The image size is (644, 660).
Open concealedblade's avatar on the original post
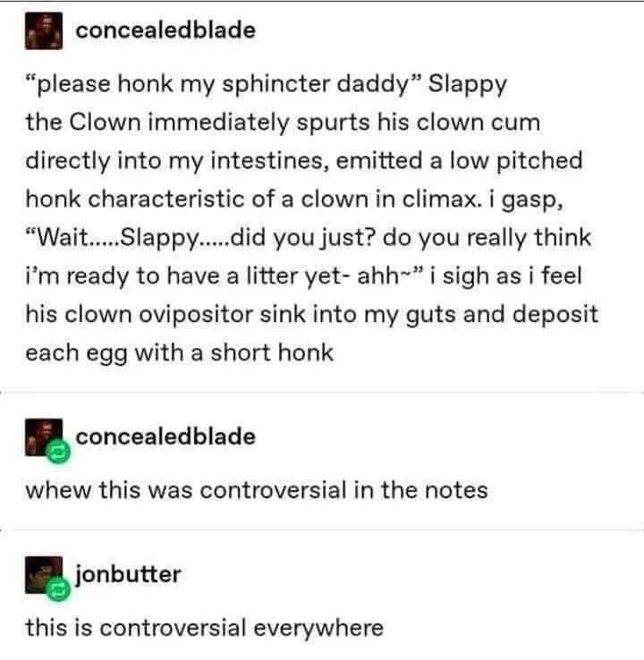point(44,30)
